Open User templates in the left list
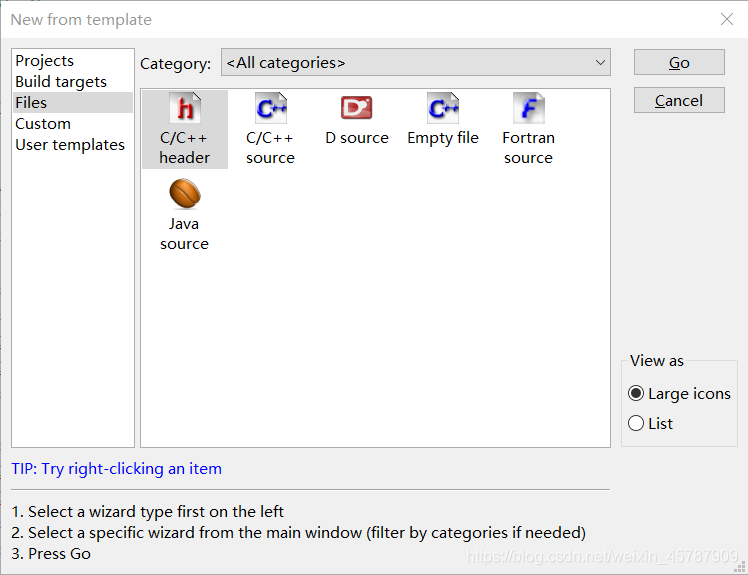This screenshot has width=748, height=575. pos(70,145)
